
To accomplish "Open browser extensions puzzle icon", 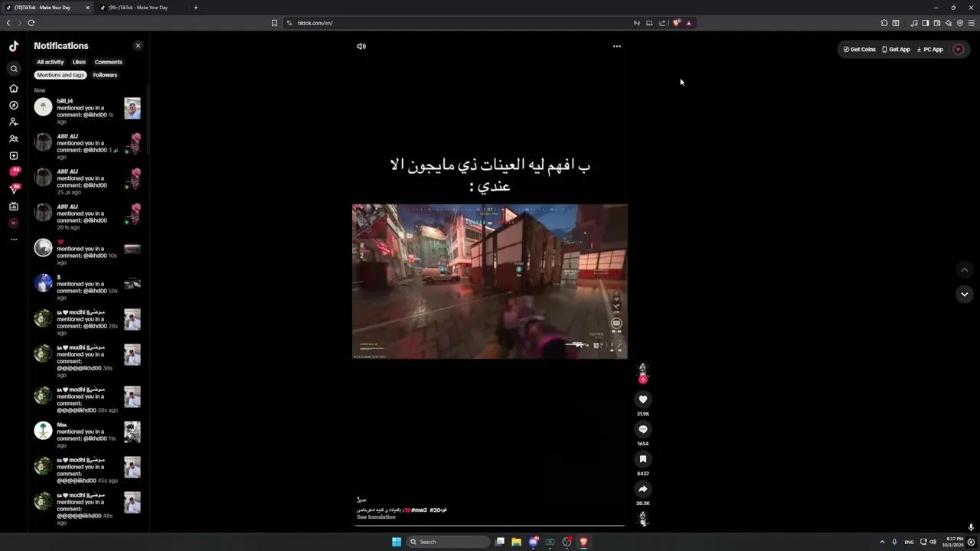I will click(884, 23).
